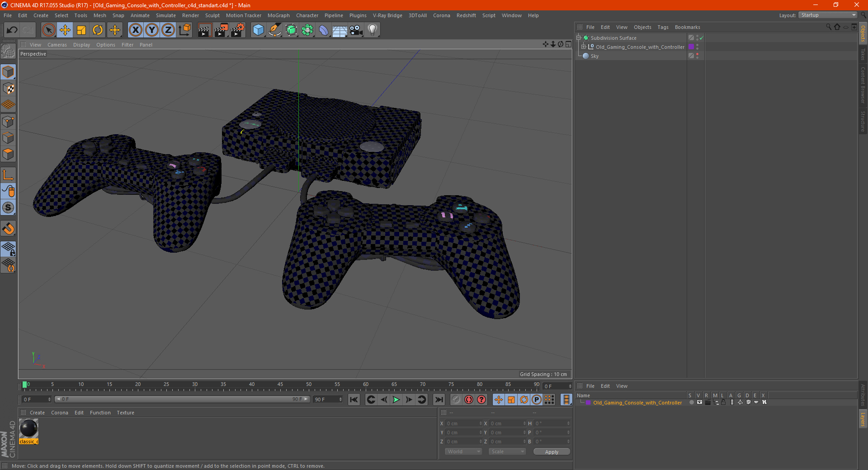Select Old_Gaming_Console_with_Controller layer in Layers panel

(637, 403)
